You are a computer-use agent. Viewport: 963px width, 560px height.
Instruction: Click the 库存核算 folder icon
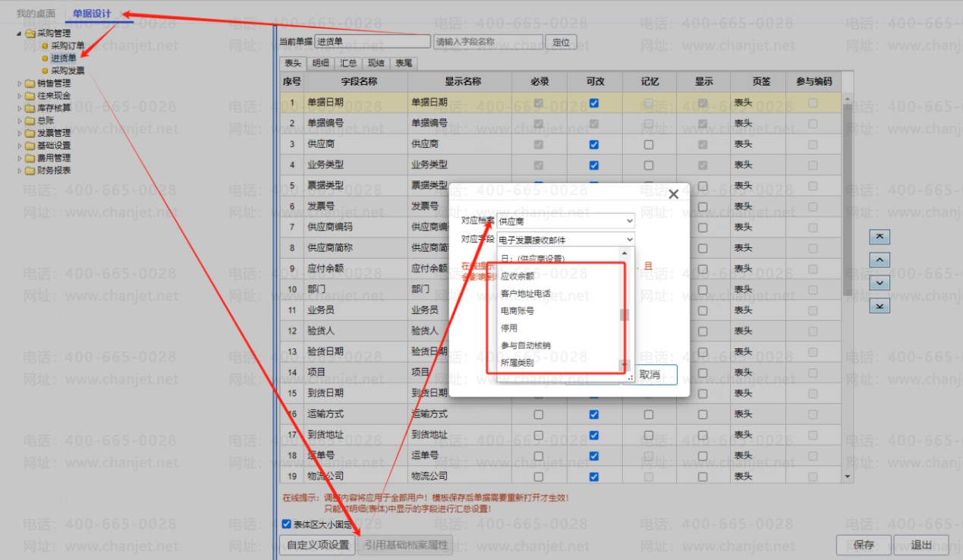pyautogui.click(x=30, y=108)
